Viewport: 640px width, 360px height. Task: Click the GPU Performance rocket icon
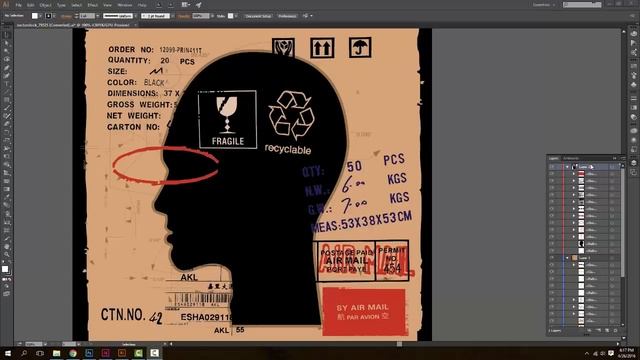(x=198, y=5)
